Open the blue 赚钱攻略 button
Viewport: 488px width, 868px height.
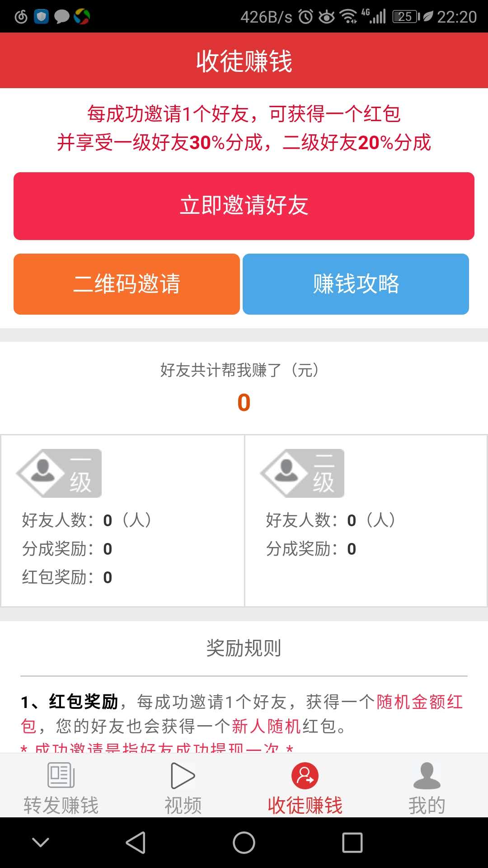pyautogui.click(x=356, y=284)
